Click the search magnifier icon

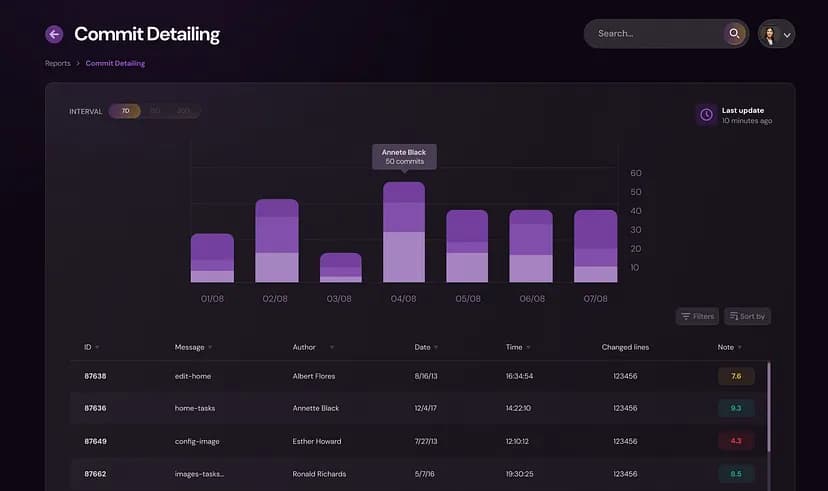tap(735, 34)
